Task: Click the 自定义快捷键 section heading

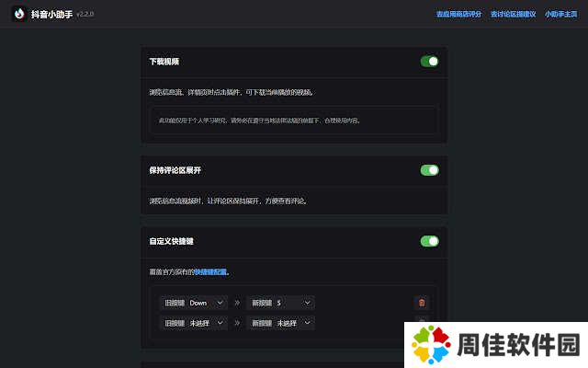Action: (x=171, y=241)
